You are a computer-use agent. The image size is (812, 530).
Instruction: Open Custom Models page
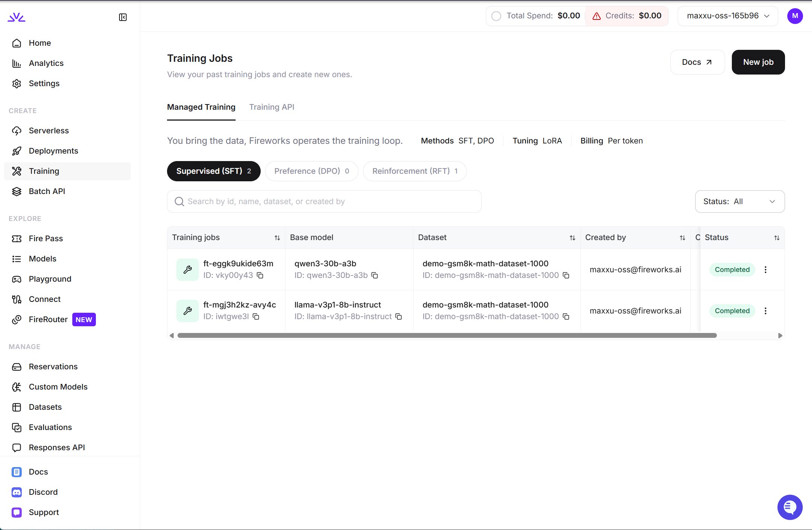(67, 387)
